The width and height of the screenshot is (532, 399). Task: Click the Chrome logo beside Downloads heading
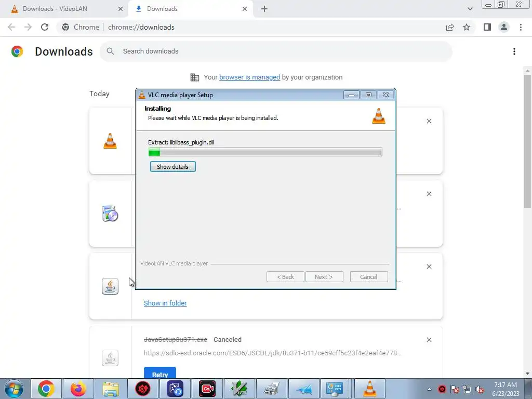[17, 51]
